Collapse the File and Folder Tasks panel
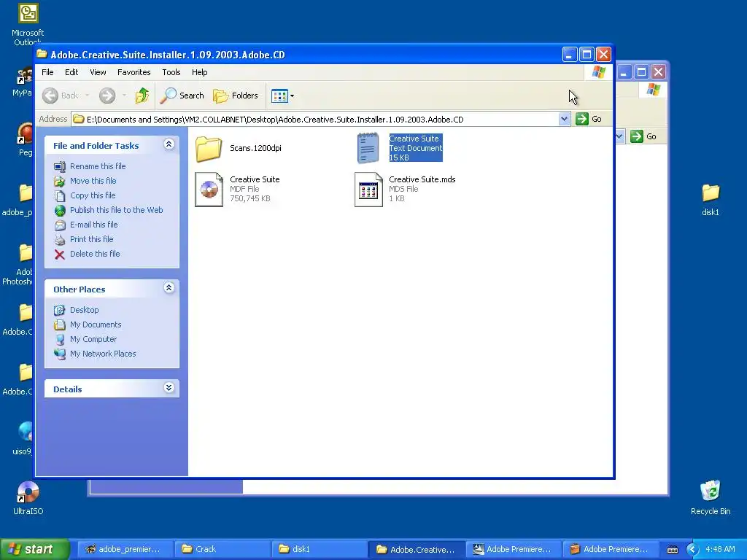This screenshot has width=747, height=560. [169, 144]
